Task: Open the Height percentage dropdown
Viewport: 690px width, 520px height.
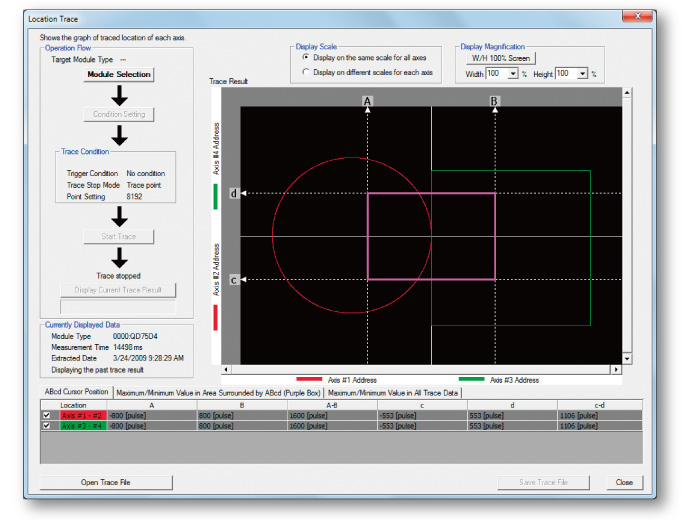Action: click(583, 73)
